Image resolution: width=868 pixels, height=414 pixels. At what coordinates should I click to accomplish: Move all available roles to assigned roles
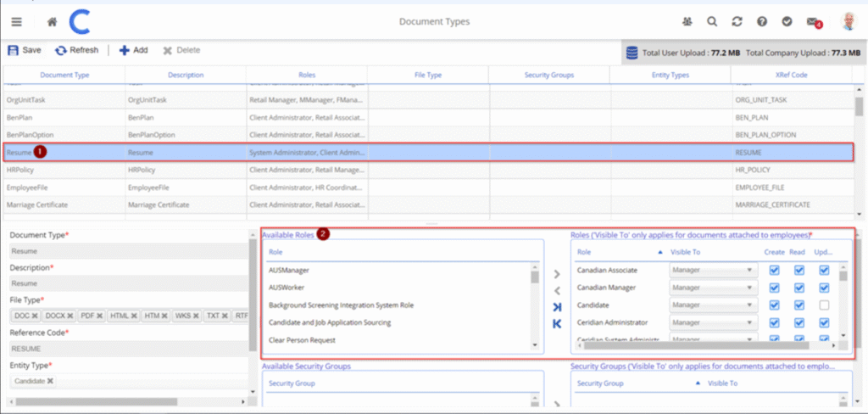(556, 306)
